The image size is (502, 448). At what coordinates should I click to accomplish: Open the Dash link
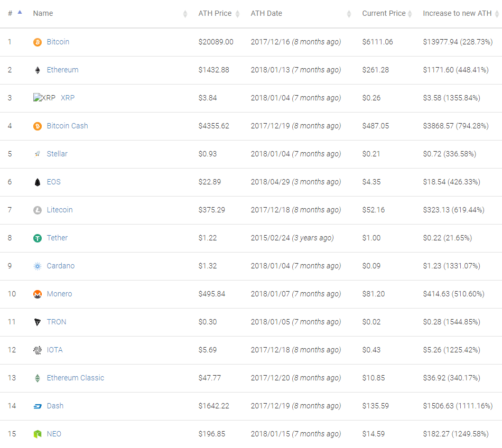[x=55, y=406]
